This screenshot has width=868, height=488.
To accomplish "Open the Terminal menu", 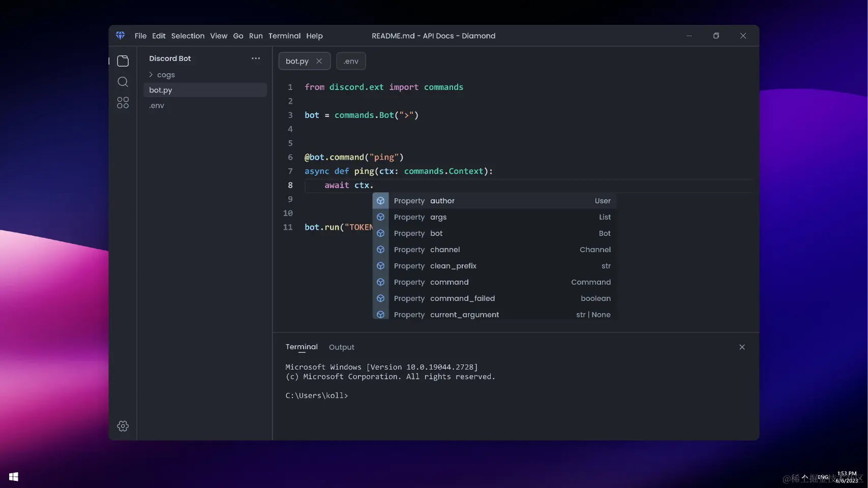I will pos(284,36).
